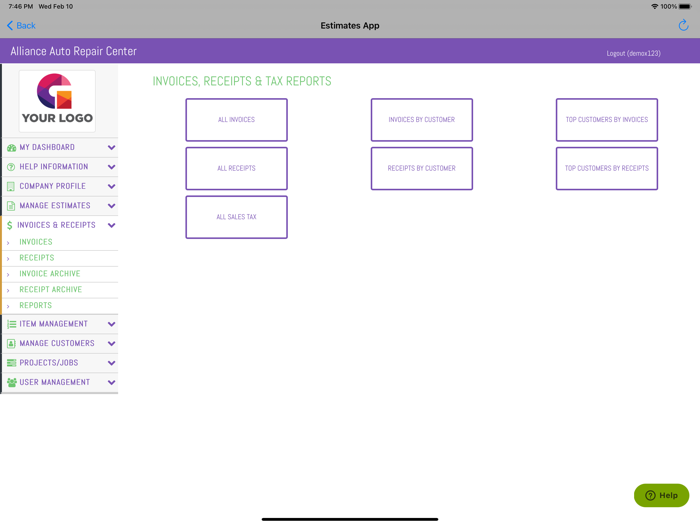Click the Help Information question mark icon
The width and height of the screenshot is (700, 525).
(x=11, y=167)
